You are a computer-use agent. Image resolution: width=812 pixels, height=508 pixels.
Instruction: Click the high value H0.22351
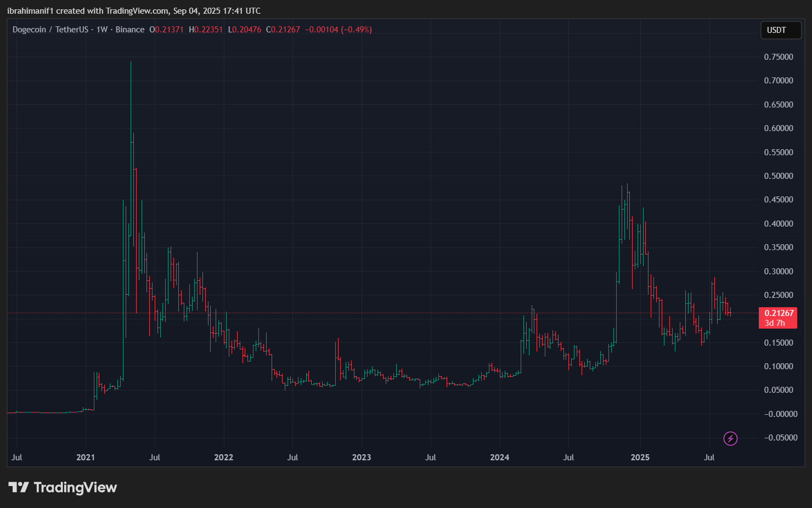pos(206,30)
